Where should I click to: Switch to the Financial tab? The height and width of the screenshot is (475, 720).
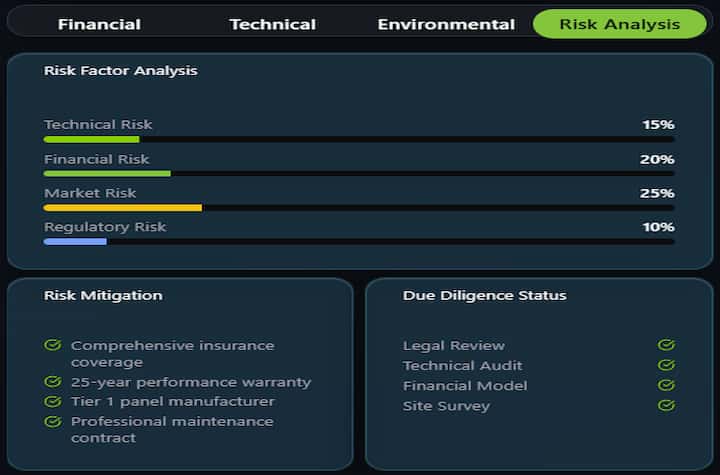99,24
